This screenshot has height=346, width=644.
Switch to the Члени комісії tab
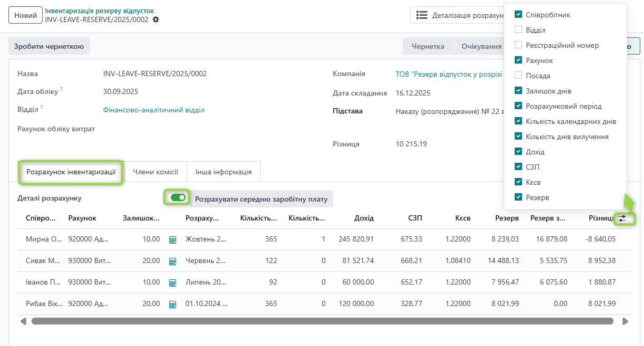click(x=155, y=172)
